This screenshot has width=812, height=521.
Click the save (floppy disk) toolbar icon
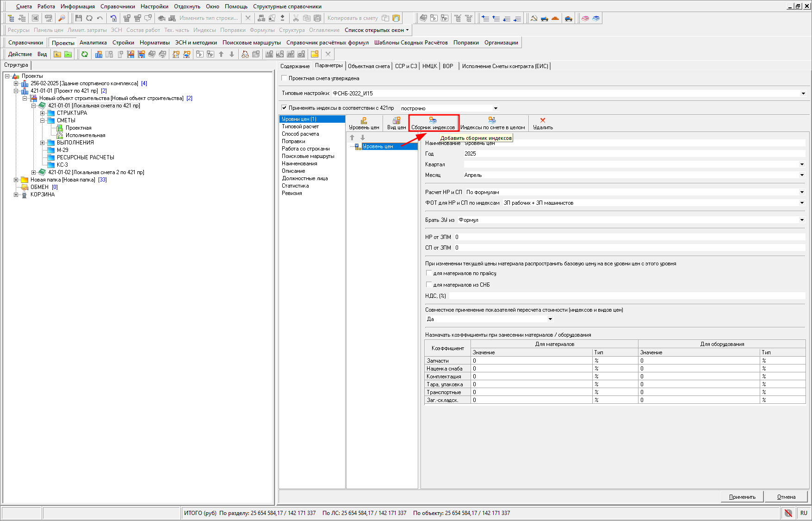[x=78, y=18]
